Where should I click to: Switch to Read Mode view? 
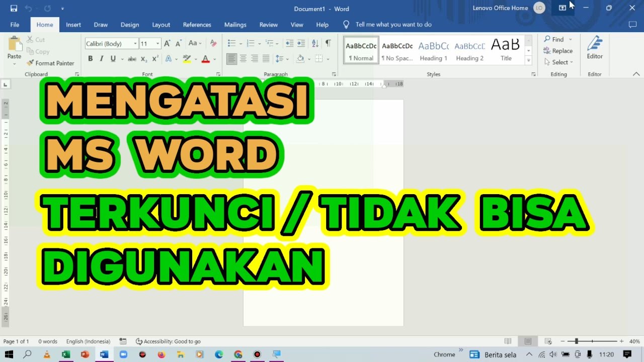click(x=508, y=341)
